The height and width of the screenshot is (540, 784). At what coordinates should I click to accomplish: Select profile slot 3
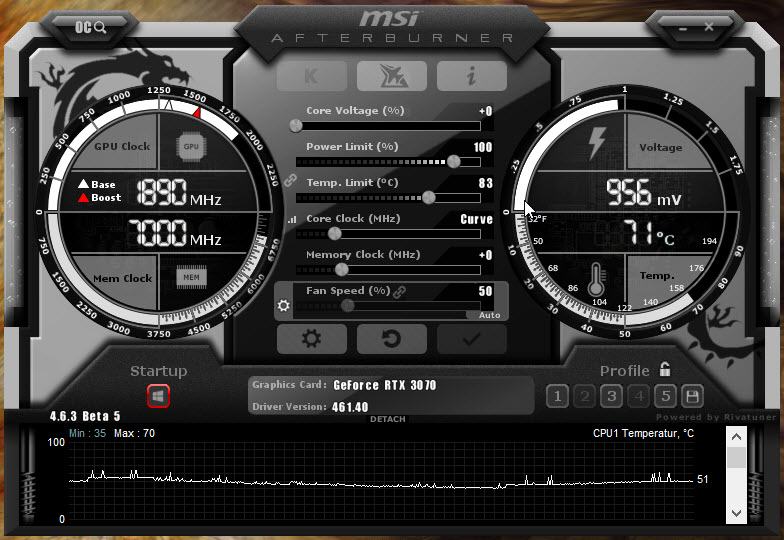(611, 396)
